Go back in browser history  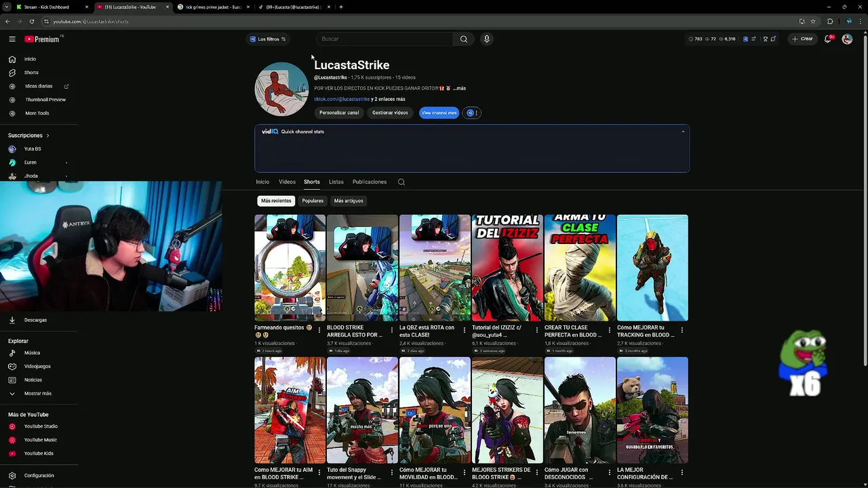7,21
